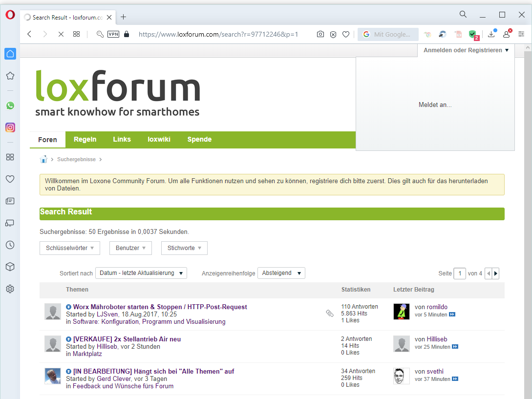The width and height of the screenshot is (532, 399).
Task: Open Opera account profile icon
Action: click(x=507, y=34)
